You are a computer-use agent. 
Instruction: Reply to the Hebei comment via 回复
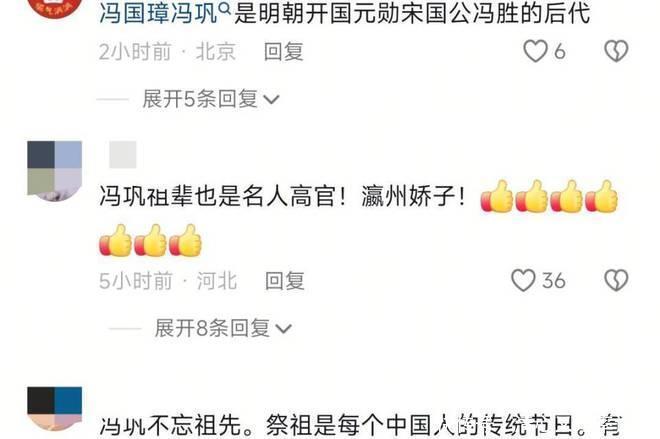pos(285,281)
